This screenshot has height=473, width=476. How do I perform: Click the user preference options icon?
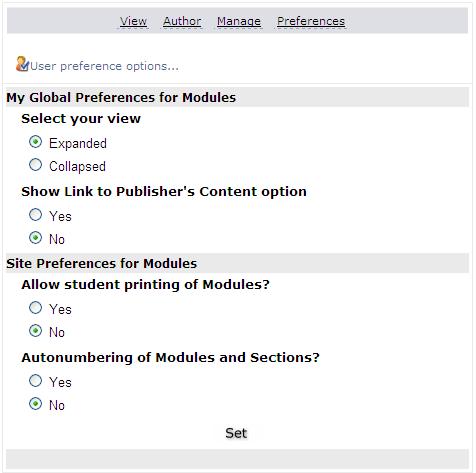22,64
